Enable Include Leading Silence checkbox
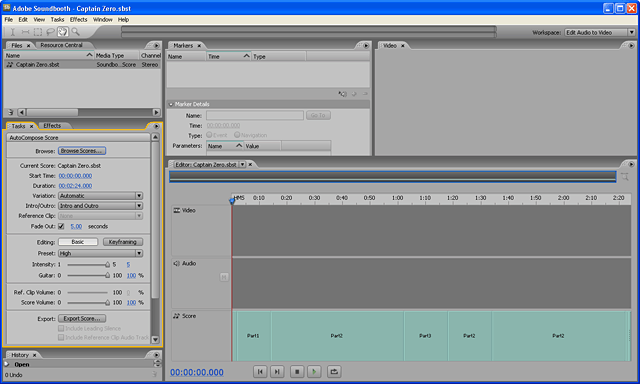This screenshot has width=640, height=384. point(61,328)
